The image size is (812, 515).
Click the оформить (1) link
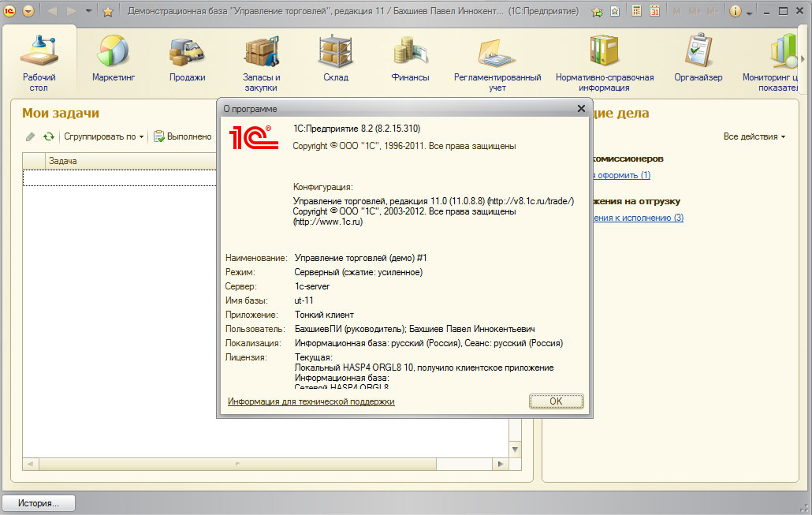pos(620,175)
